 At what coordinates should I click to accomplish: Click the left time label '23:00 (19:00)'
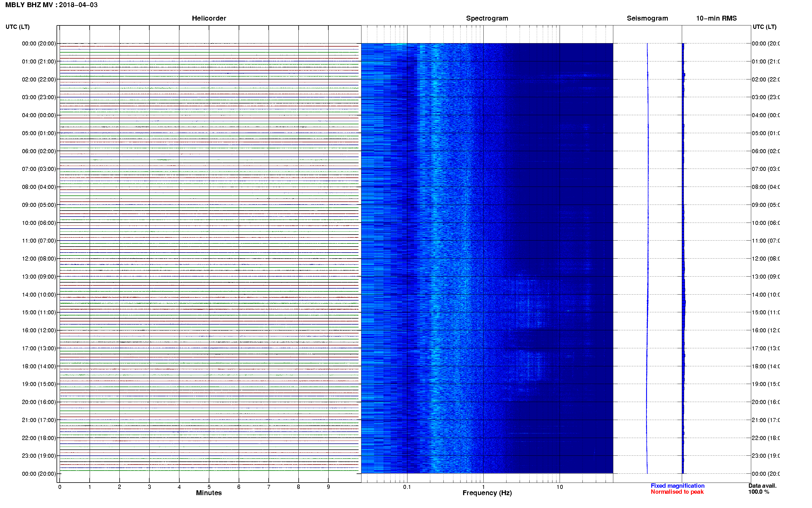(x=39, y=456)
